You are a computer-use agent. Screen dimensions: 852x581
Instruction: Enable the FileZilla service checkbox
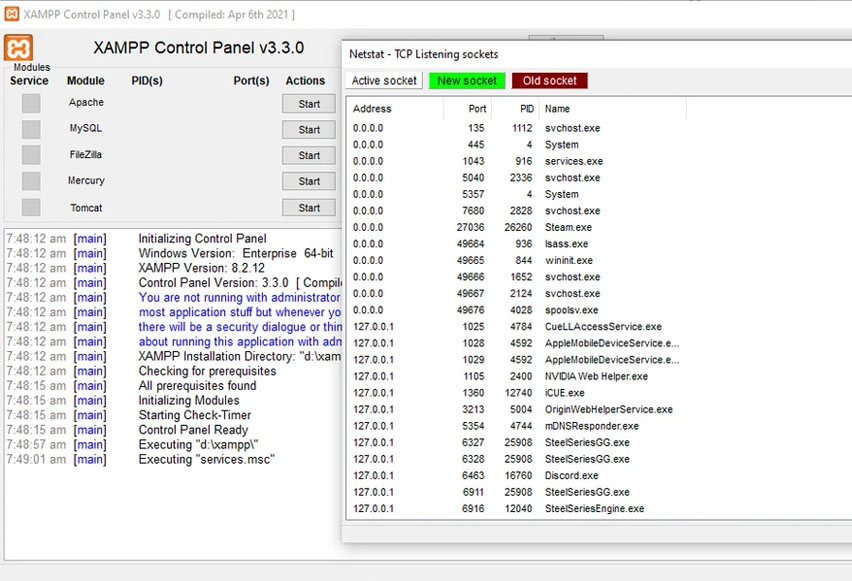[30, 154]
